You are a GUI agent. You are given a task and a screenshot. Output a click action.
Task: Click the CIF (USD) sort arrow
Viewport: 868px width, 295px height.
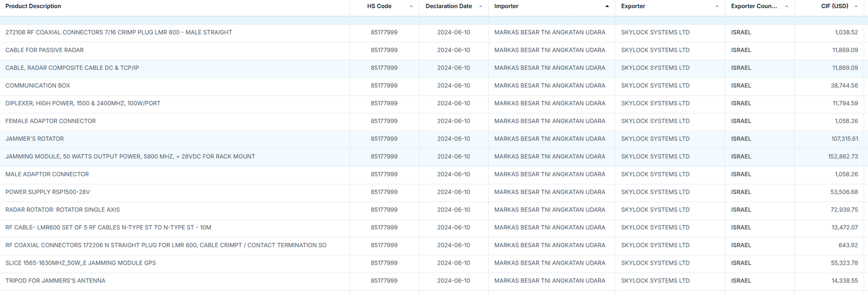[x=856, y=7]
